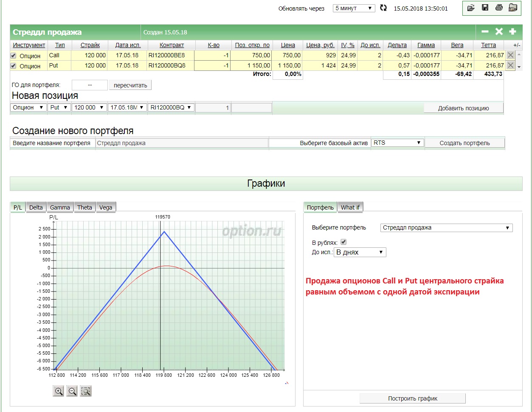
Task: Save portfolio using the floppy disk icon
Action: coord(484,8)
